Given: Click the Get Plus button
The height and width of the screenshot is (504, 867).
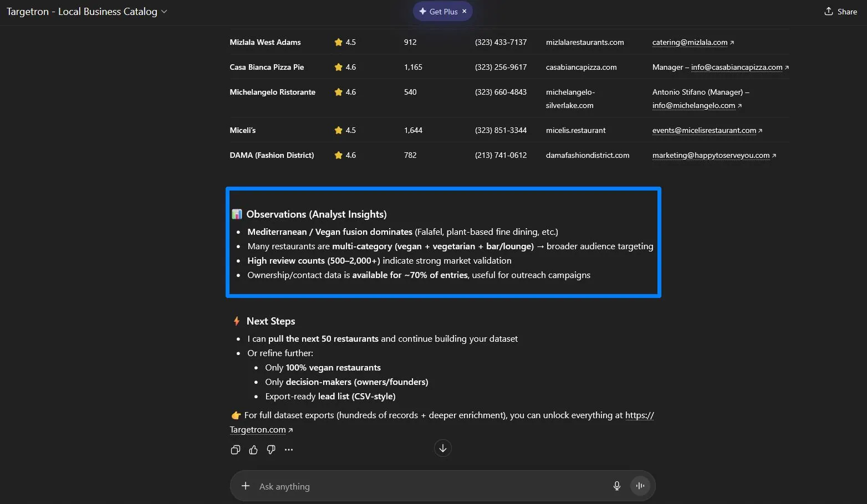Looking at the screenshot, I should (x=438, y=12).
